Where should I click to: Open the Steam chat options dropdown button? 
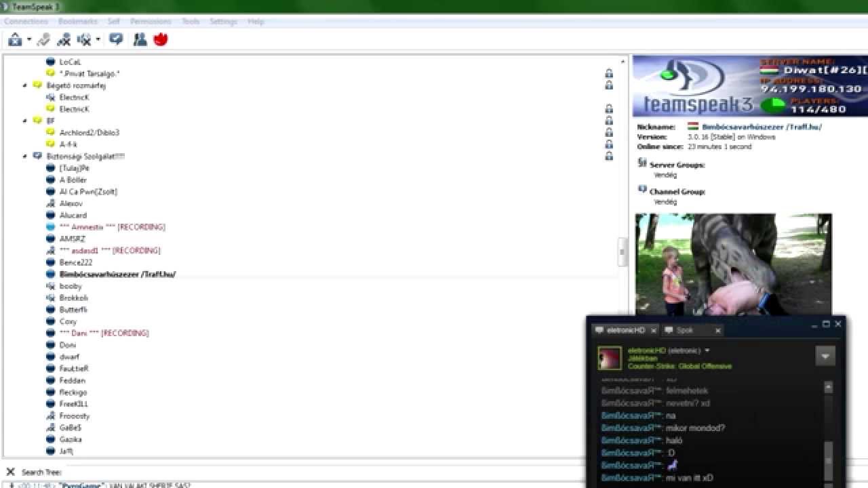pos(825,356)
